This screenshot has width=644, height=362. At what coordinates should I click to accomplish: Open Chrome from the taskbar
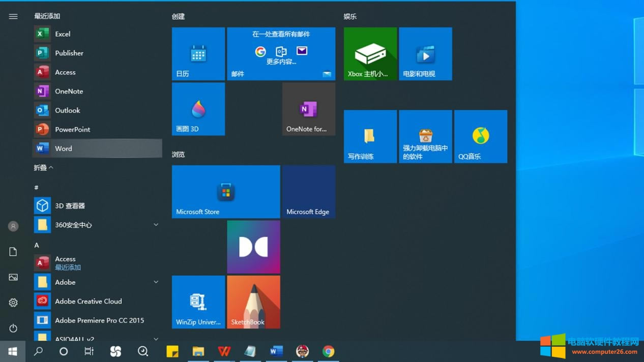tap(328, 351)
